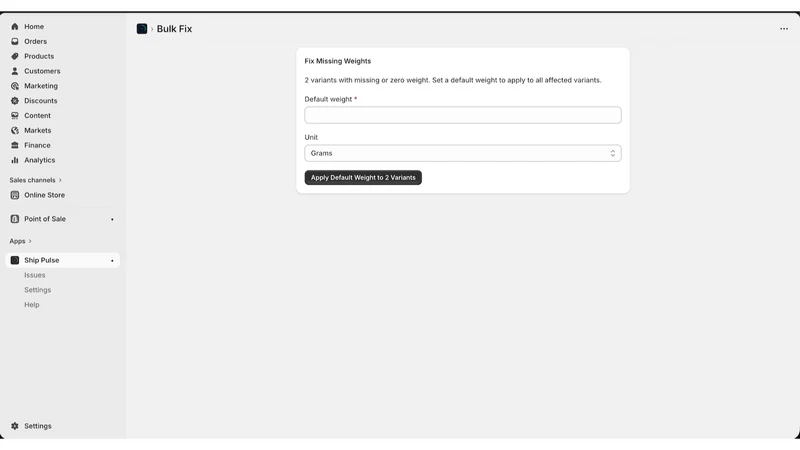Open Point of Sale channel
The width and height of the screenshot is (800, 450).
45,219
